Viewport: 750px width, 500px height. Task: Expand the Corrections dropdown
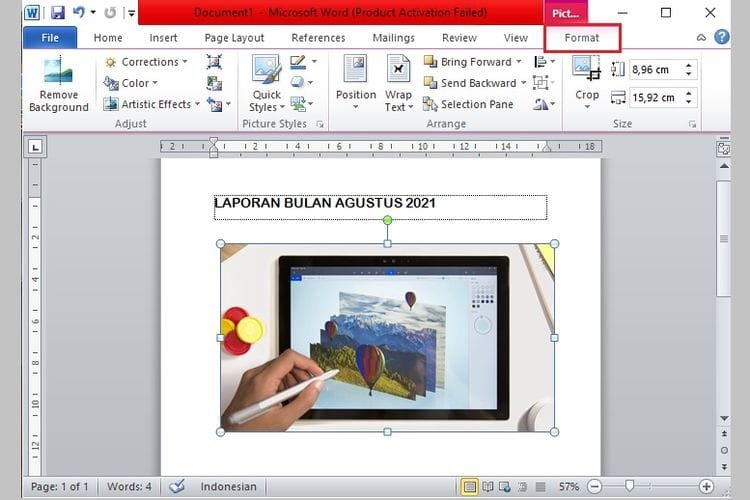point(185,62)
